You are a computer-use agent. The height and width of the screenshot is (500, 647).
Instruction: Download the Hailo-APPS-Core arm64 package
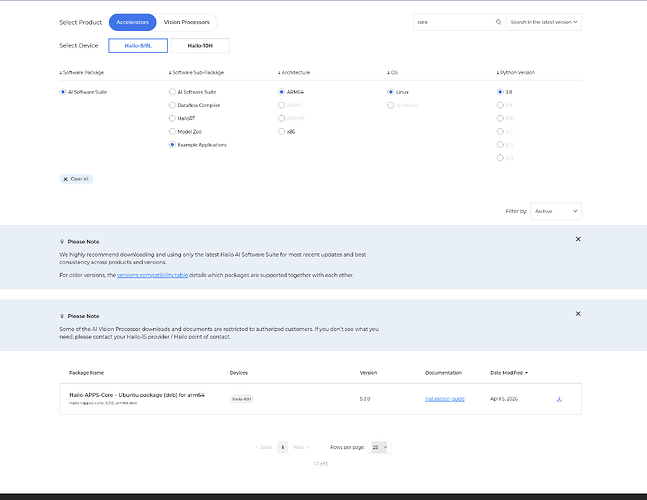[559, 399]
